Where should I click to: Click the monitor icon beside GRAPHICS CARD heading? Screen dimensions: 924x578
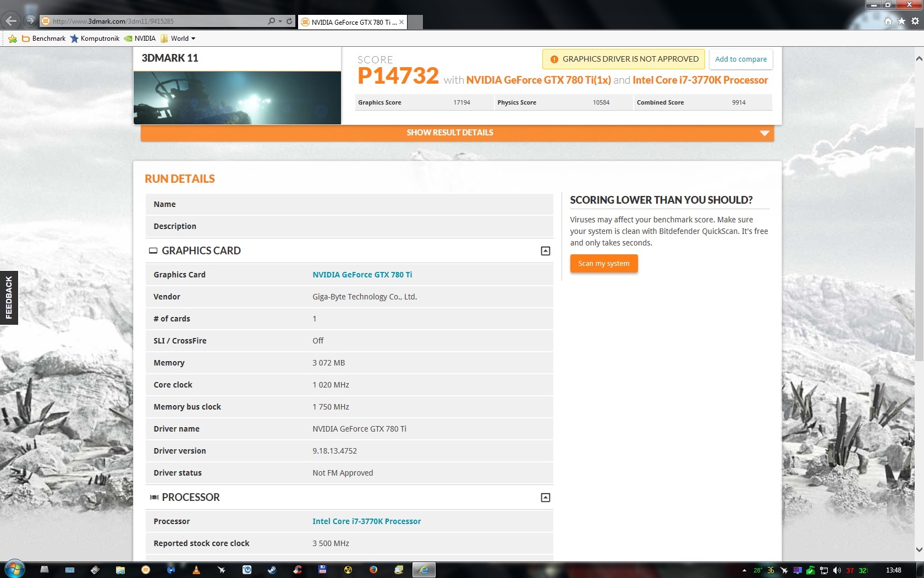(x=153, y=251)
